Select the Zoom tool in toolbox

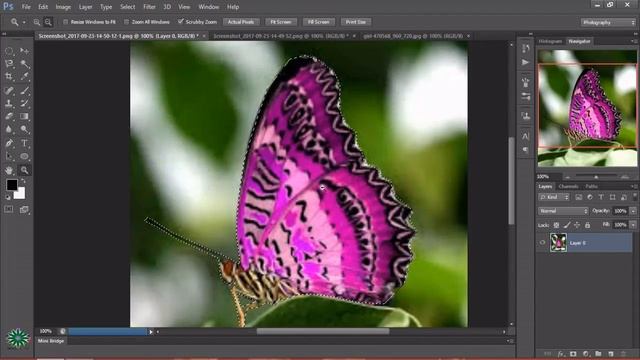tap(24, 170)
